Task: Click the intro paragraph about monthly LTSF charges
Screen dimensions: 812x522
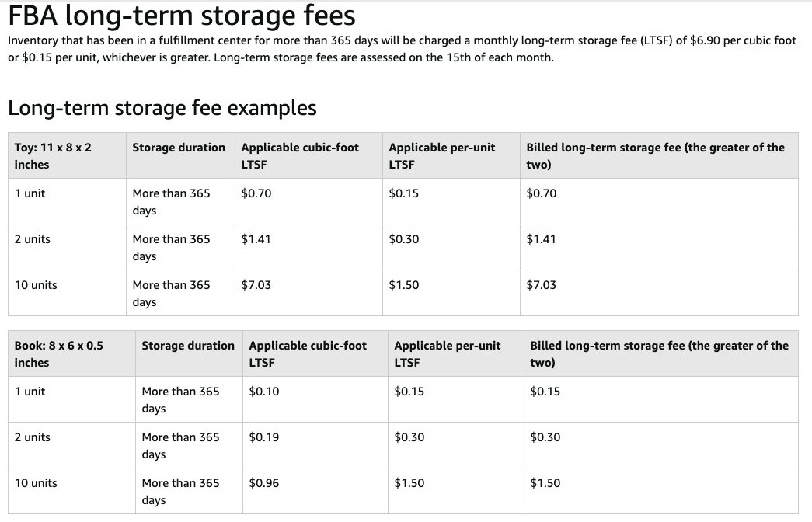Action: [402, 49]
